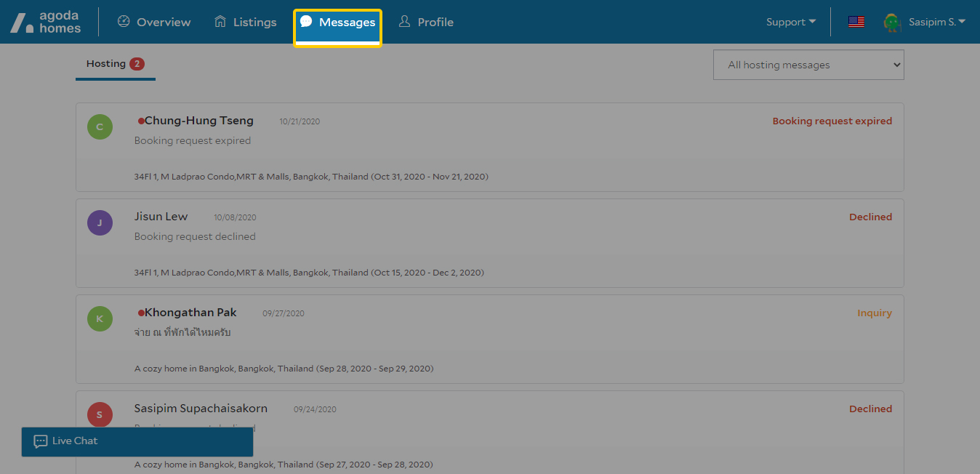Go to the Listings tab

tap(246, 22)
